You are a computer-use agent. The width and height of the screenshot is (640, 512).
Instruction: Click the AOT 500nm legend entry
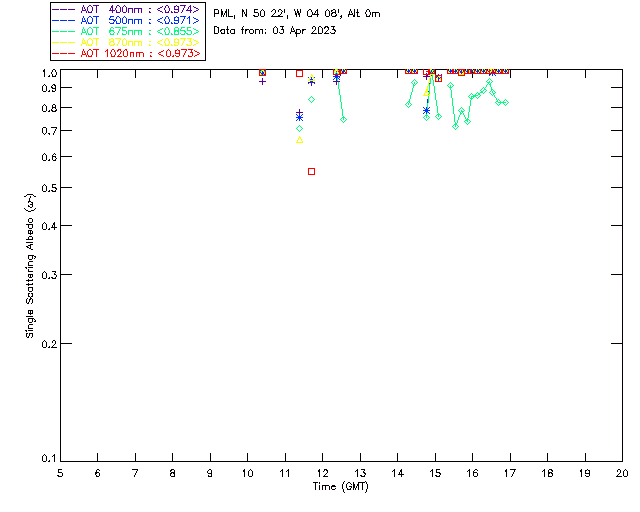coord(126,20)
